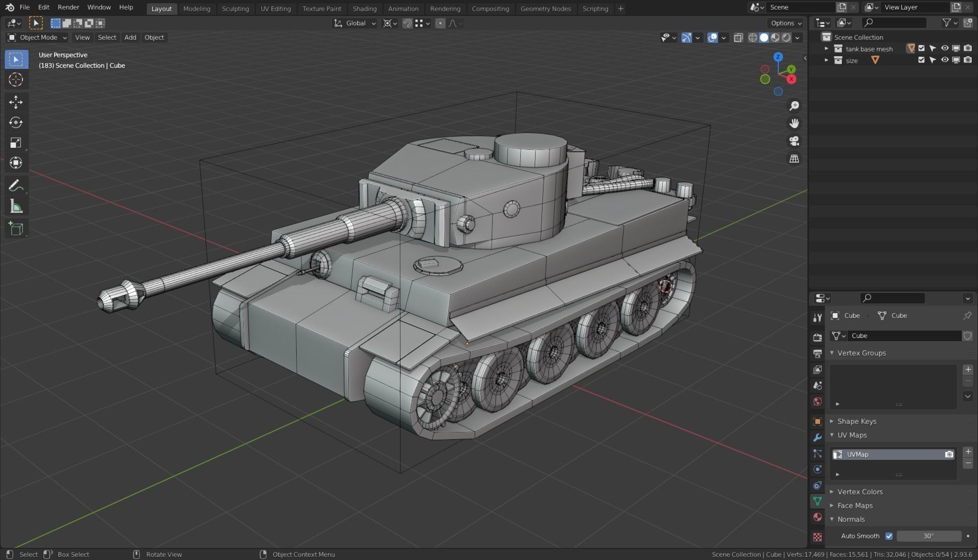This screenshot has height=560, width=978.
Task: Open the viewport Add menu
Action: pos(130,38)
